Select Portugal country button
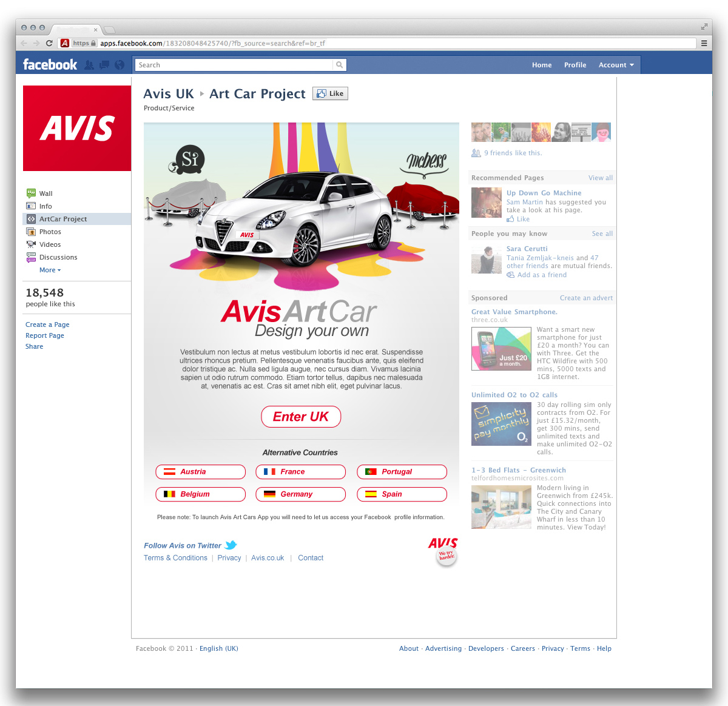Screen dimensions: 728x706 point(402,471)
